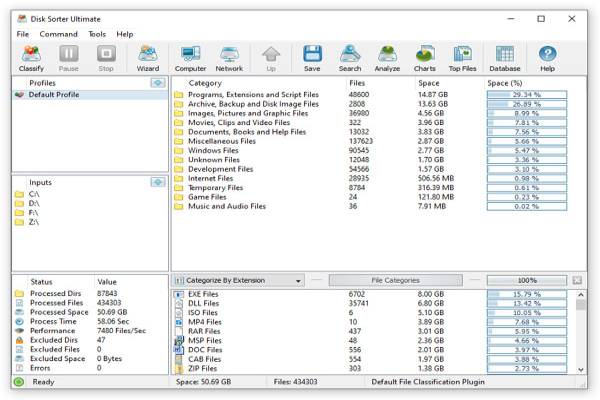Save the report using Save icon
This screenshot has height=400, width=600.
[312, 58]
